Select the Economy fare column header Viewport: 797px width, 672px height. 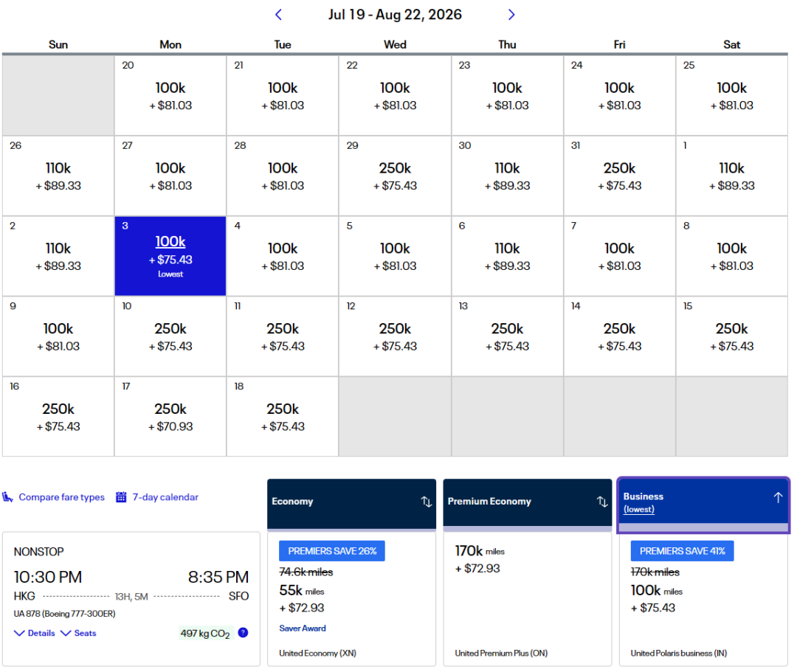click(x=293, y=502)
